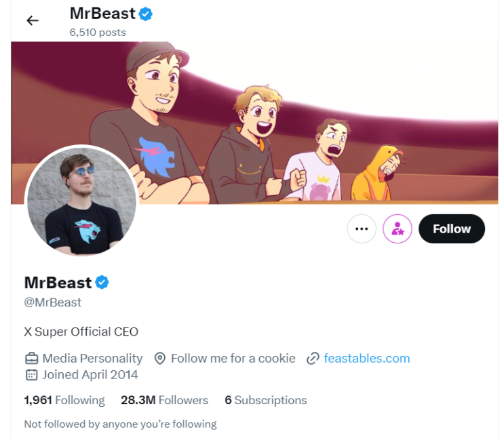The width and height of the screenshot is (504, 438).
Task: Open the feastables.com link
Action: pyautogui.click(x=367, y=358)
